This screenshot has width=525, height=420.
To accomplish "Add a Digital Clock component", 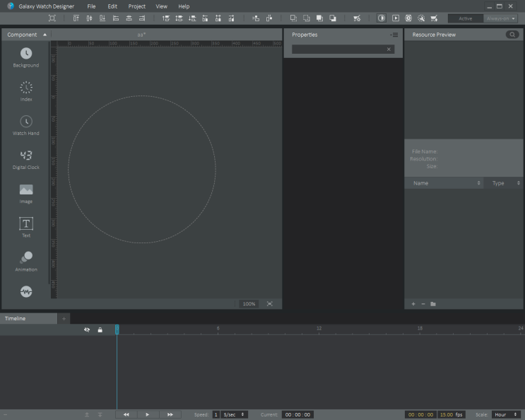I will tap(26, 159).
